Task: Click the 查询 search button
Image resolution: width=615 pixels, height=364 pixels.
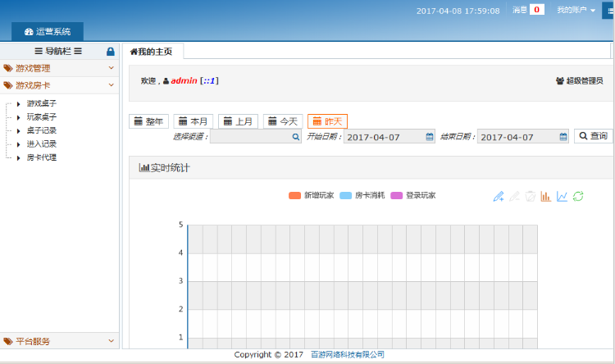Action: point(593,136)
